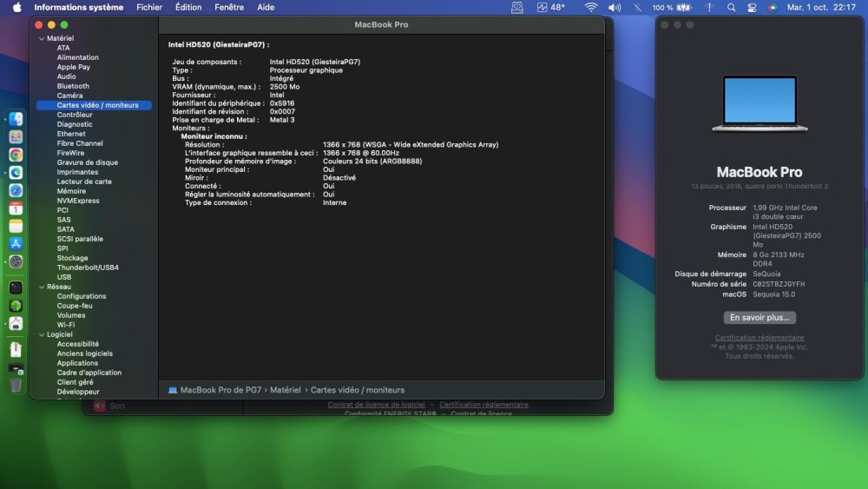Click the disk drive menu bar icon
868x489 pixels.
pyautogui.click(x=517, y=7)
